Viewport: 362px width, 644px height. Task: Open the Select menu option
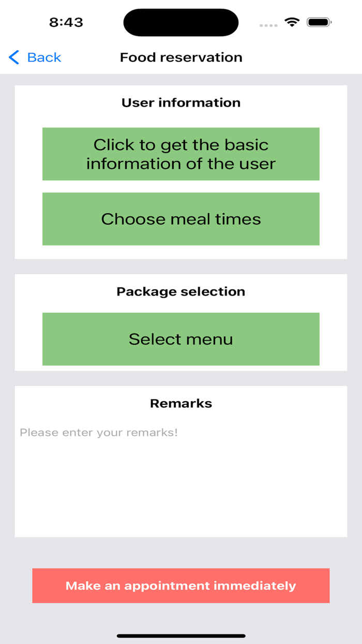tap(180, 339)
